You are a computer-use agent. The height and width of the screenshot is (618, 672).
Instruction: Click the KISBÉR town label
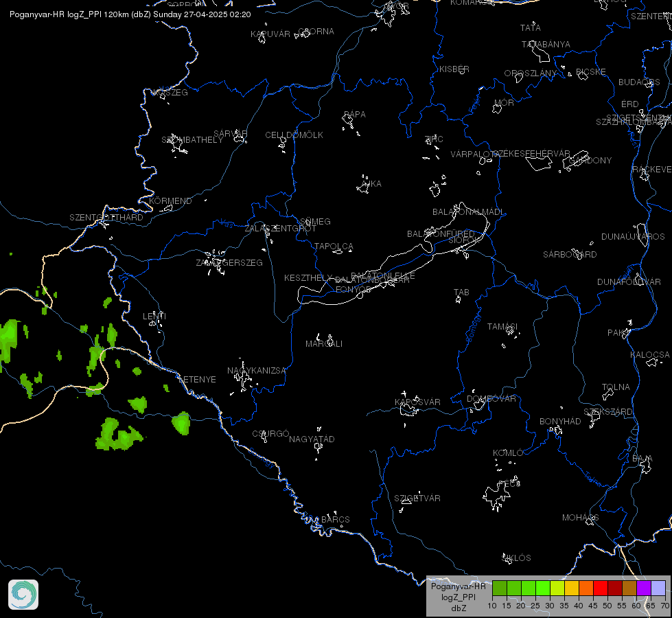click(454, 69)
